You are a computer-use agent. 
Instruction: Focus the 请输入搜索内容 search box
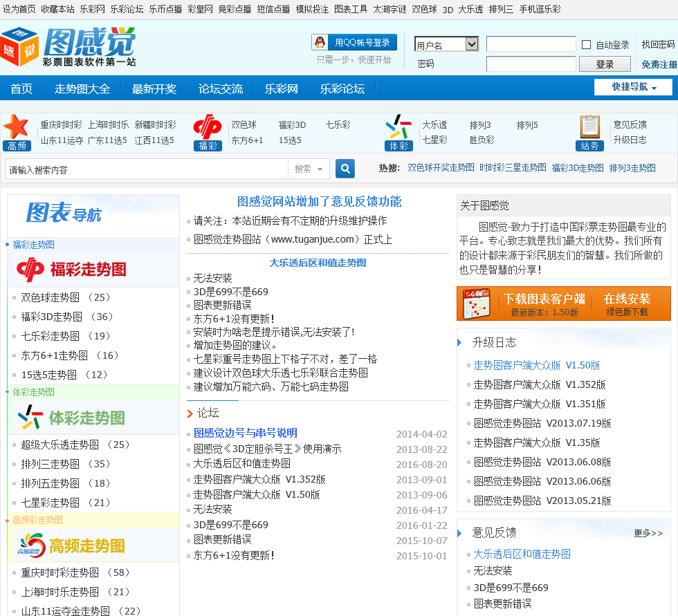pos(147,169)
